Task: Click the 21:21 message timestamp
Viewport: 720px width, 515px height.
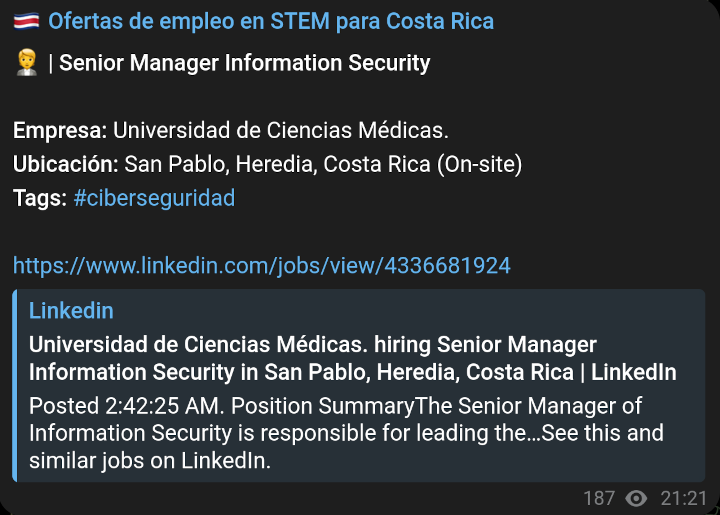Action: coord(683,498)
